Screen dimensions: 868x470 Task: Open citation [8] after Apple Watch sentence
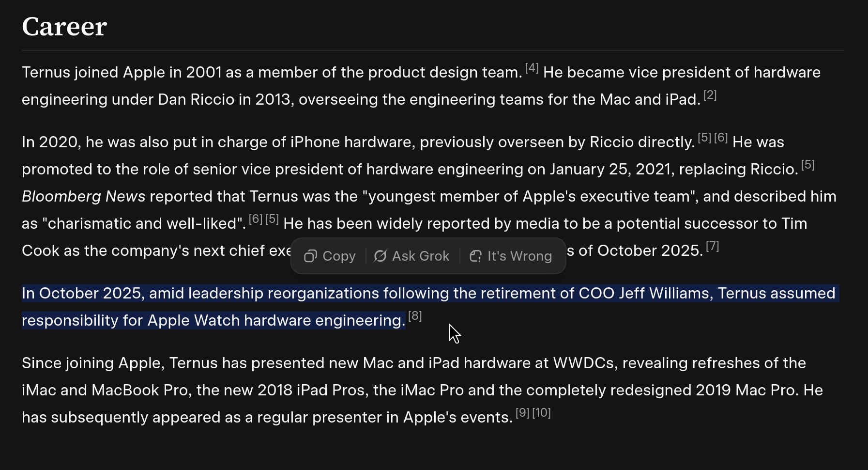pos(415,316)
